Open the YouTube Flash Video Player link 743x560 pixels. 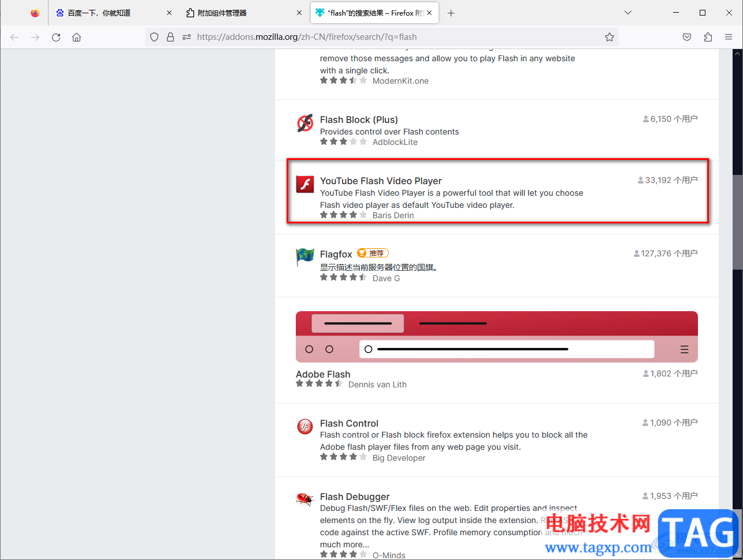pos(381,181)
